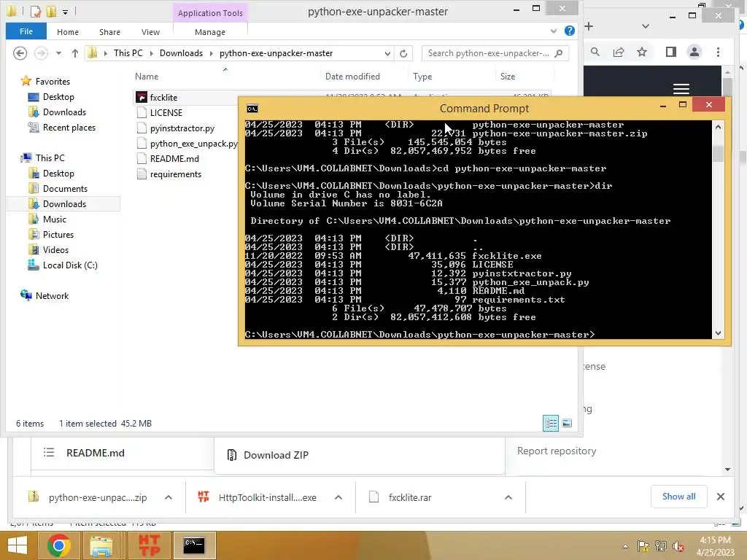This screenshot has height=560, width=747.
Task: Open menu for fxcklite.rar download
Action: point(508,497)
